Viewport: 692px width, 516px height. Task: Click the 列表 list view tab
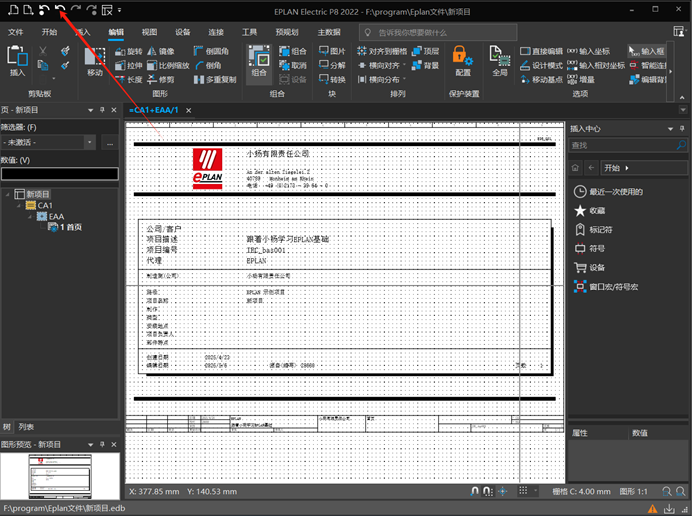(x=26, y=427)
